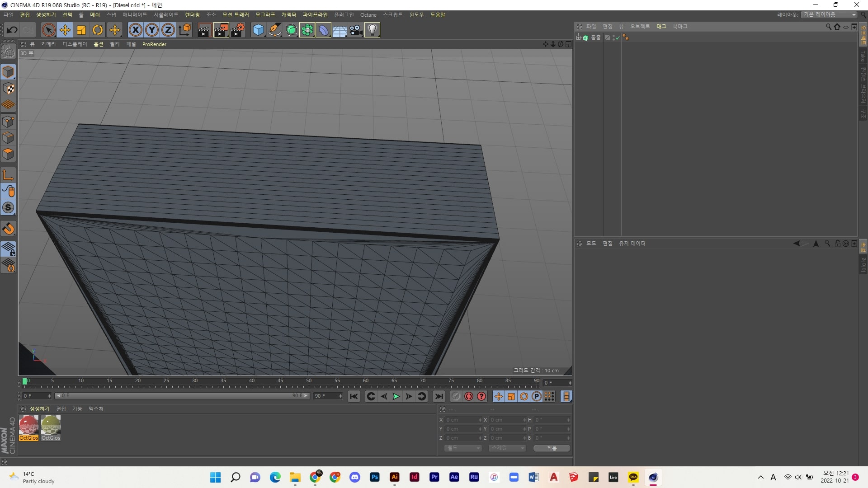Select the green OctGlos material thumbnail

click(x=51, y=428)
